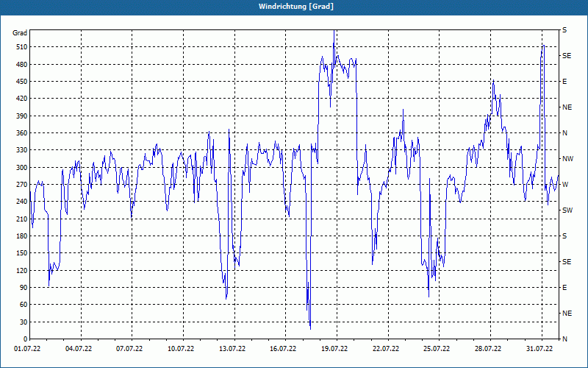The image size is (588, 368).
Task: Click the W compass direction label
Action: tap(565, 185)
